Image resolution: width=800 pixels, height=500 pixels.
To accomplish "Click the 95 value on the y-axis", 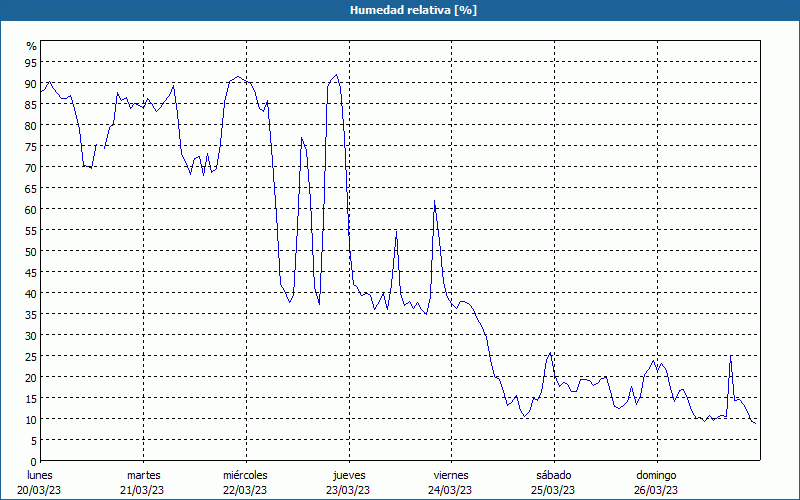I will pos(31,62).
